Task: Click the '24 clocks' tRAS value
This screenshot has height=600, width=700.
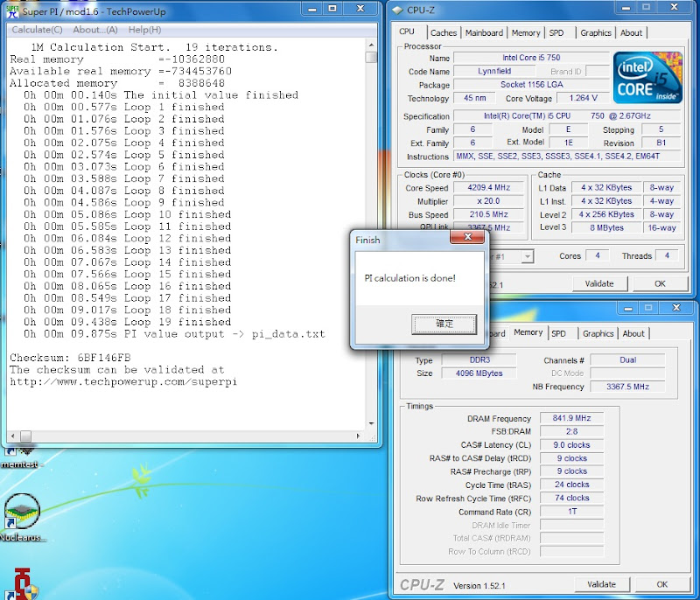Action: (x=572, y=485)
